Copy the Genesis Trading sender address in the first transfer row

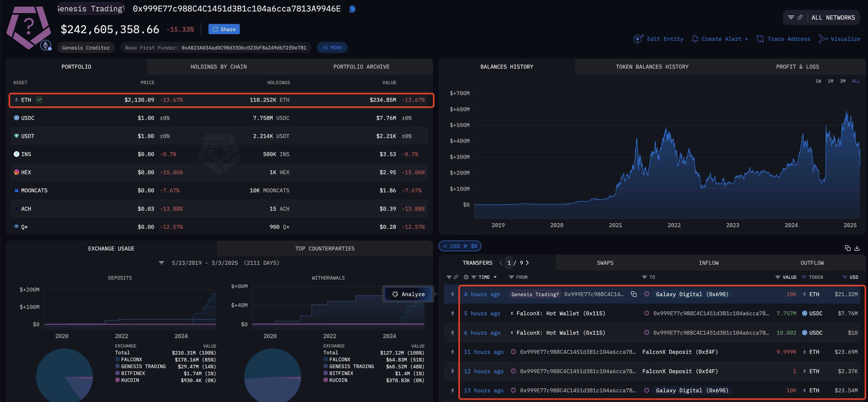click(634, 294)
